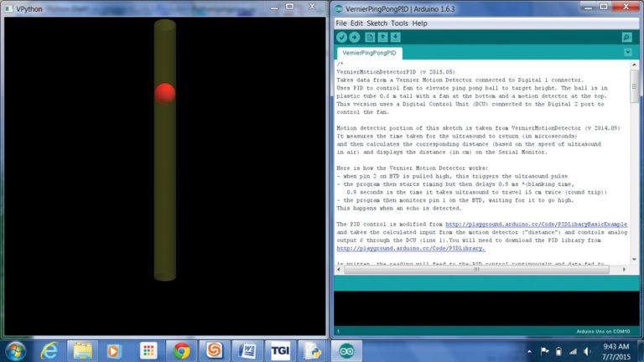Image resolution: width=644 pixels, height=362 pixels.
Task: Open the tab options dropdown arrow
Action: pyautogui.click(x=627, y=52)
